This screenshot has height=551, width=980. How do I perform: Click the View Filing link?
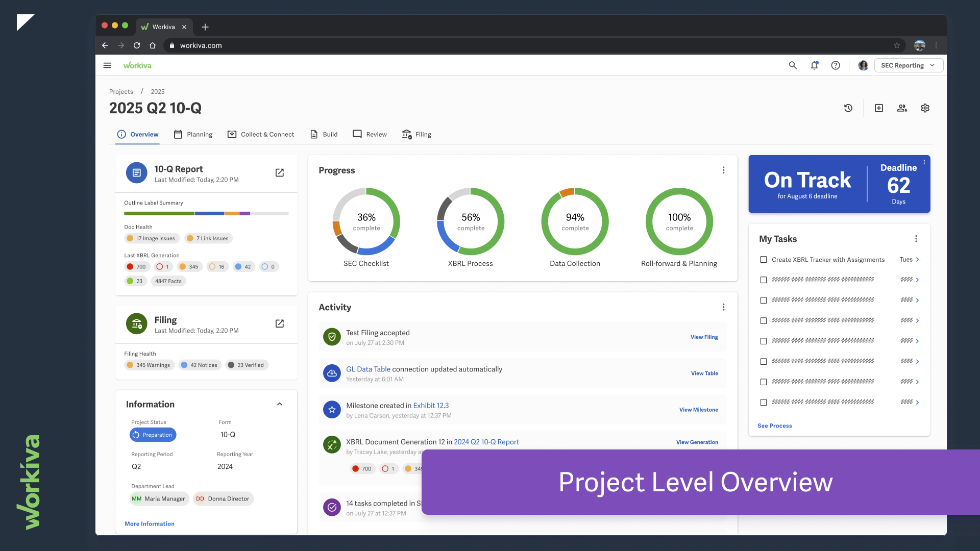click(x=704, y=337)
